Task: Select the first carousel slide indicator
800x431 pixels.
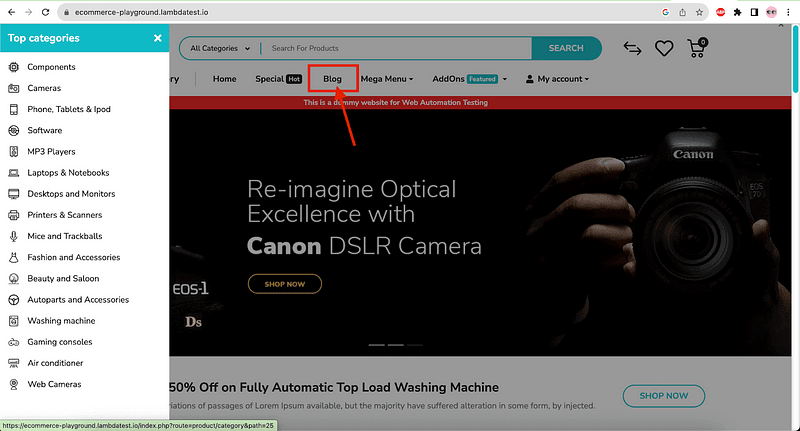Action: point(377,345)
